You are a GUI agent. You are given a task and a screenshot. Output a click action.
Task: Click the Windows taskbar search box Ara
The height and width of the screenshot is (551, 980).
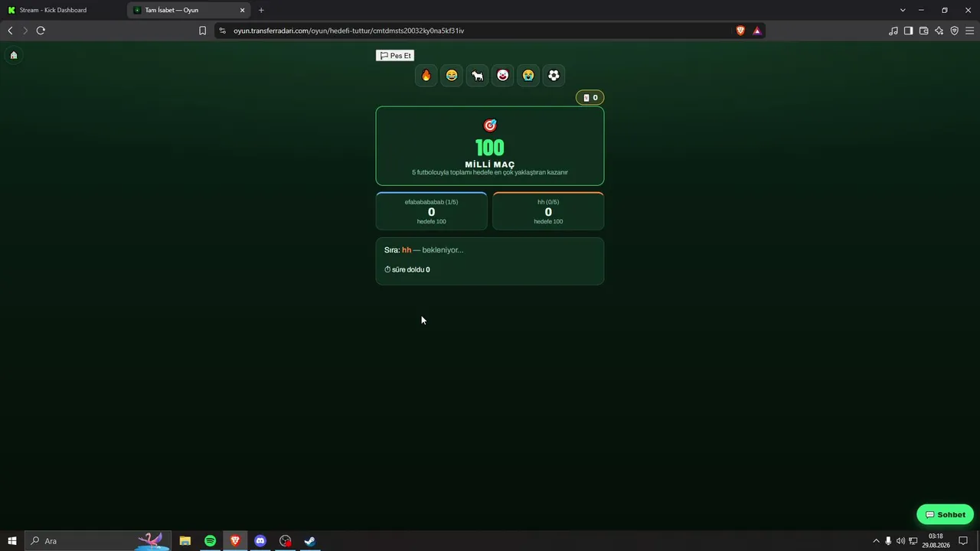click(98, 541)
